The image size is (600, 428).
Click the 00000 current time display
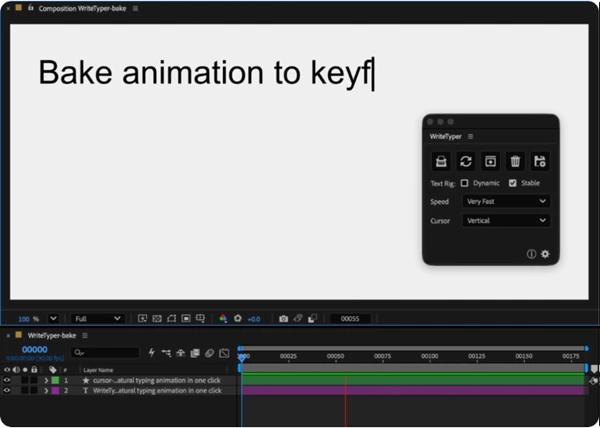(x=35, y=349)
